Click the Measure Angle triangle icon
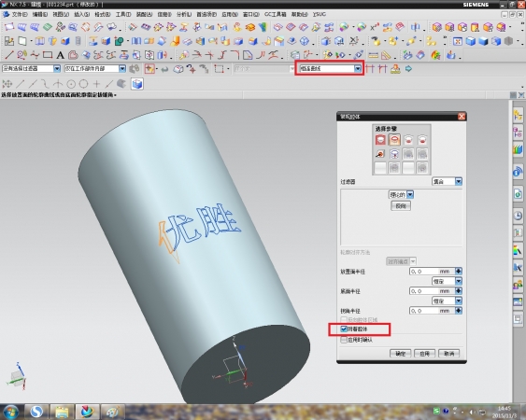 [x=386, y=55]
